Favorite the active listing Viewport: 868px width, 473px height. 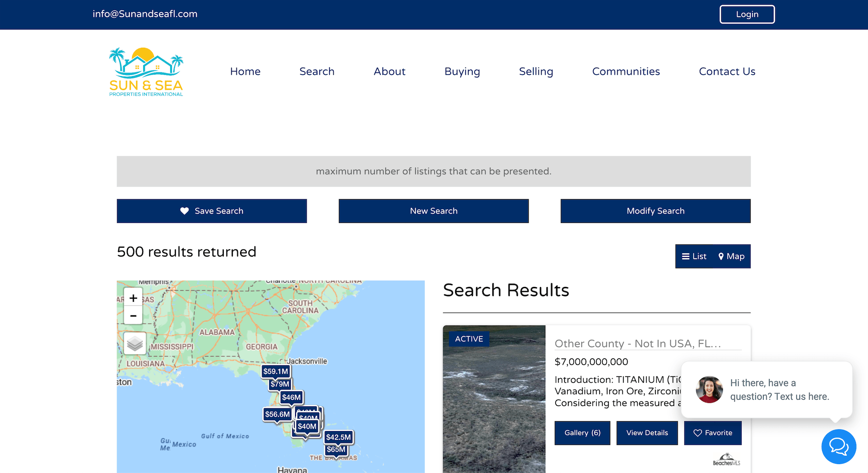[712, 433]
